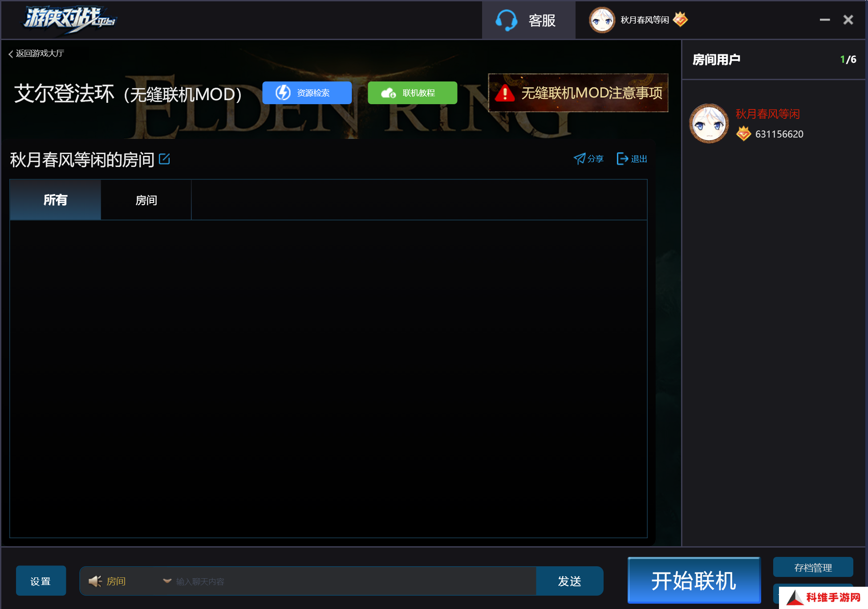Click the 游侠对战 logo
Image resolution: width=868 pixels, height=609 pixels.
(x=70, y=20)
